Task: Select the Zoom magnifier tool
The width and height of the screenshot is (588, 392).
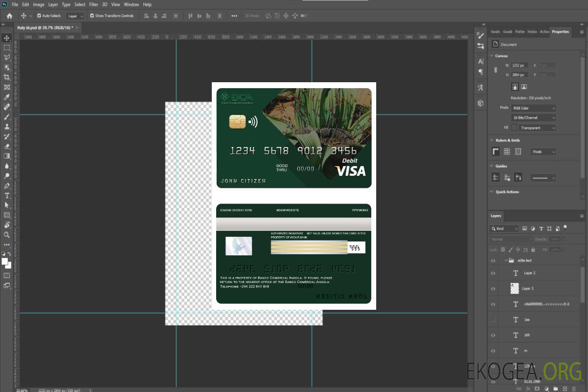Action: tap(7, 235)
